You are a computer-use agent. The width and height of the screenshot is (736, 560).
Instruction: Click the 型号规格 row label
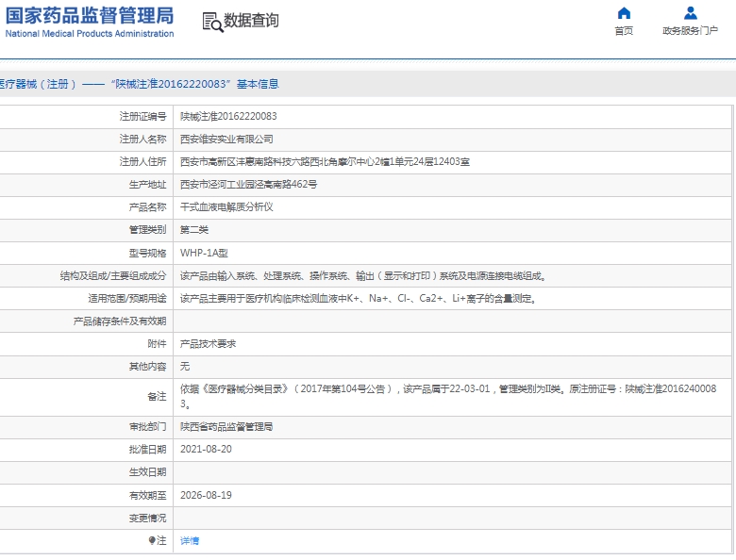[147, 253]
